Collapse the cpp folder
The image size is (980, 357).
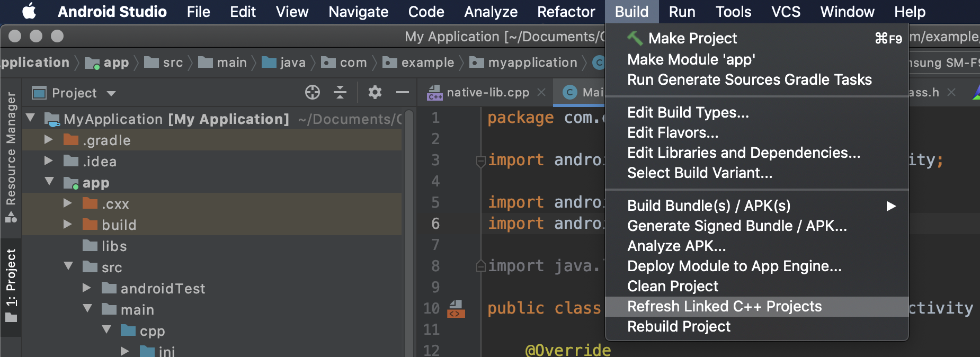coord(106,330)
